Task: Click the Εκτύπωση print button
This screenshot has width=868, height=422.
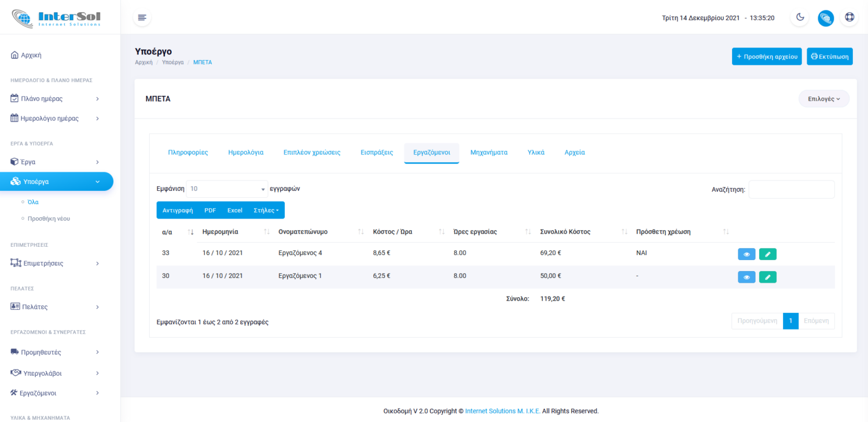Action: point(829,57)
